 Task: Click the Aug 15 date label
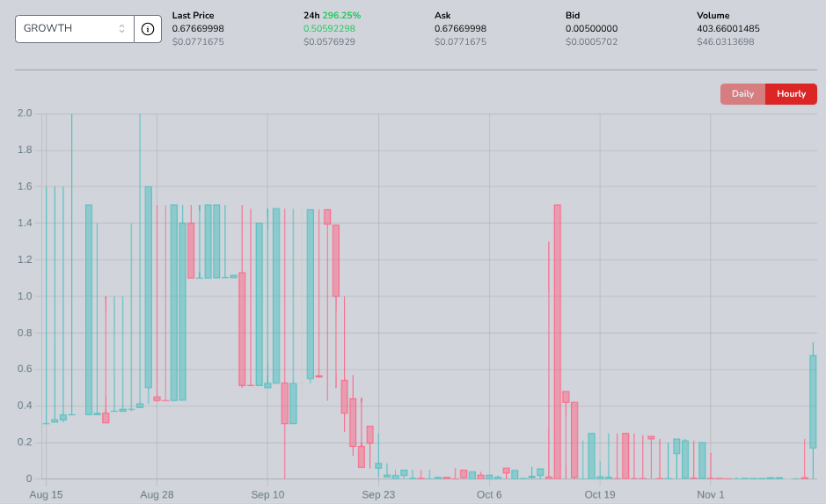(x=46, y=494)
